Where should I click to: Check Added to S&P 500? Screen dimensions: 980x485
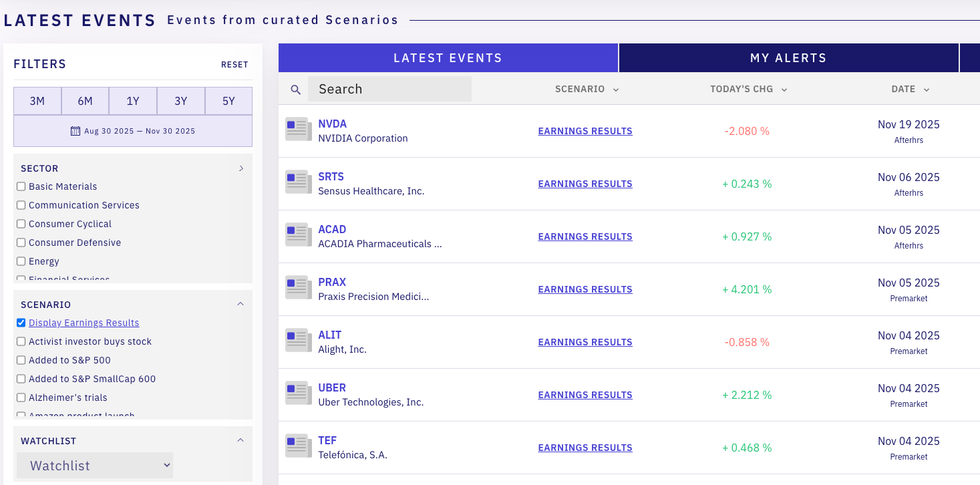(x=21, y=360)
